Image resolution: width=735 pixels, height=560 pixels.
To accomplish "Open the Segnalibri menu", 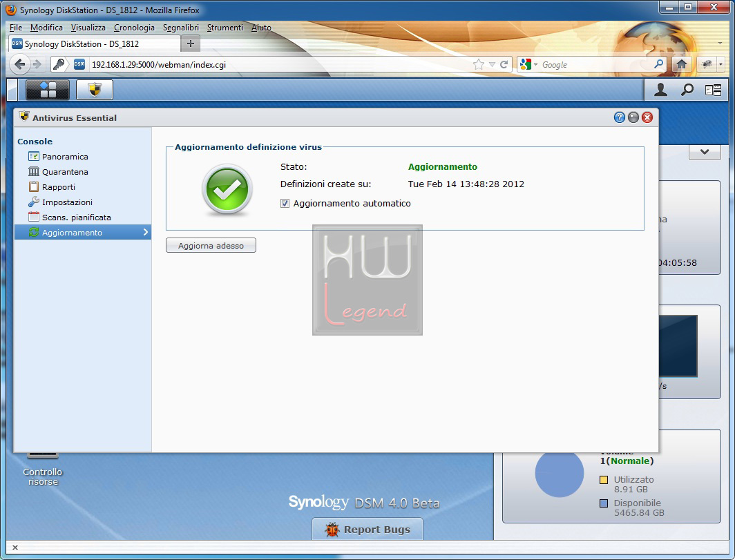I will point(181,28).
